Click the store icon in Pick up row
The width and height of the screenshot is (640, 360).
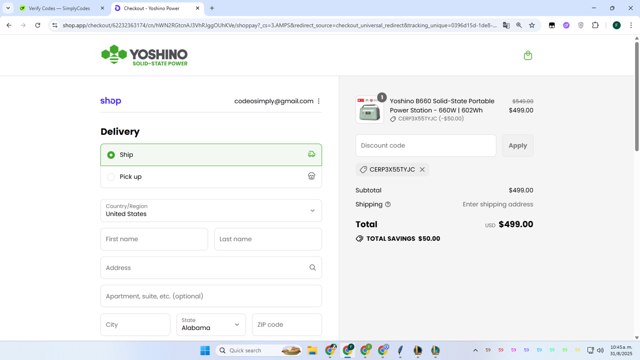(311, 176)
